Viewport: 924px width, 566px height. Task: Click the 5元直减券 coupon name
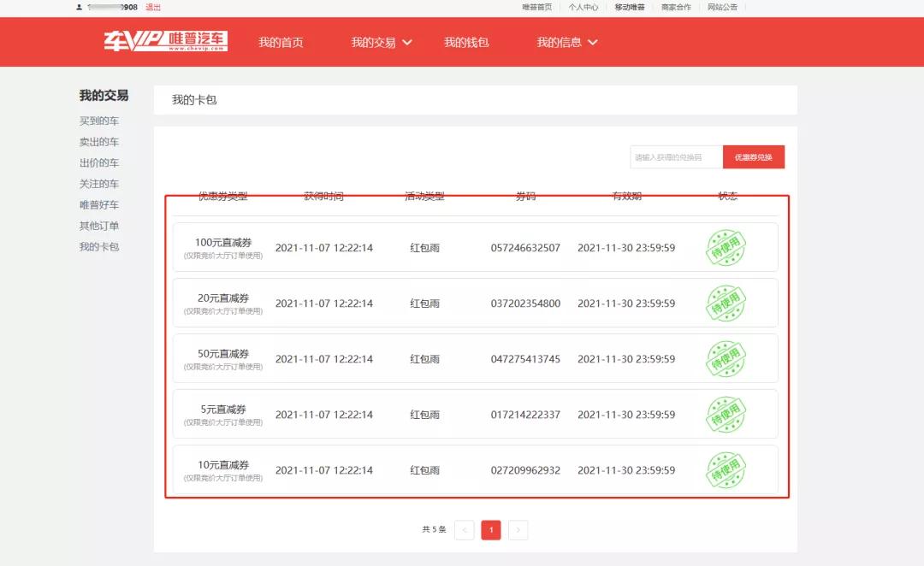point(223,410)
